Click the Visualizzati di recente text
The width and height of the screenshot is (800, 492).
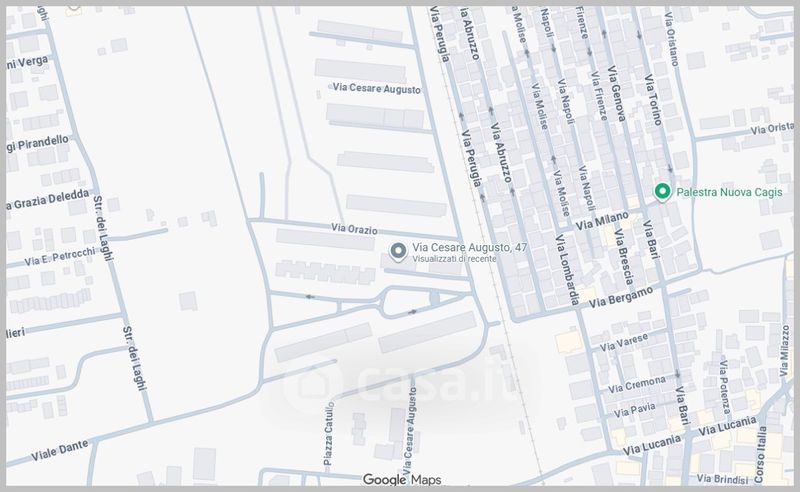point(453,259)
